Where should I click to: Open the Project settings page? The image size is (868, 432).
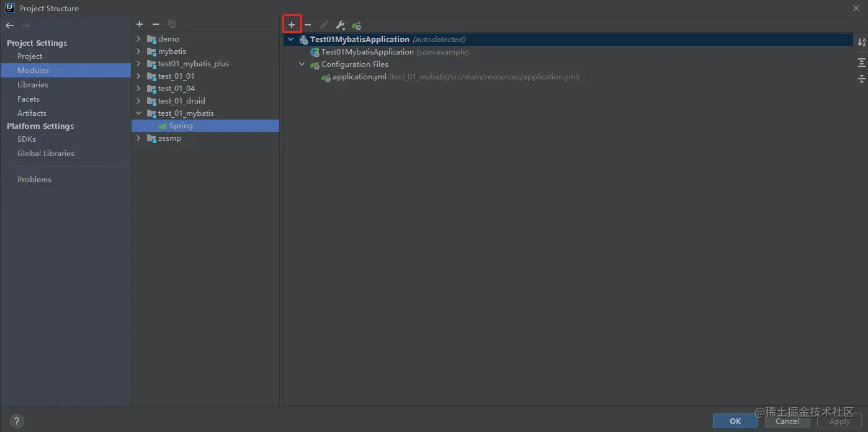point(30,56)
